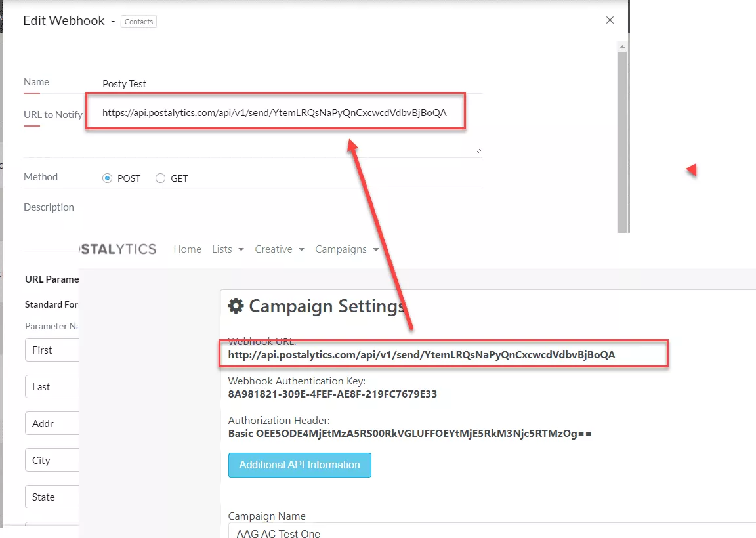Click the Webhook Authentication Key value 8A981821-309E
The width and height of the screenshot is (756, 538).
(x=333, y=394)
